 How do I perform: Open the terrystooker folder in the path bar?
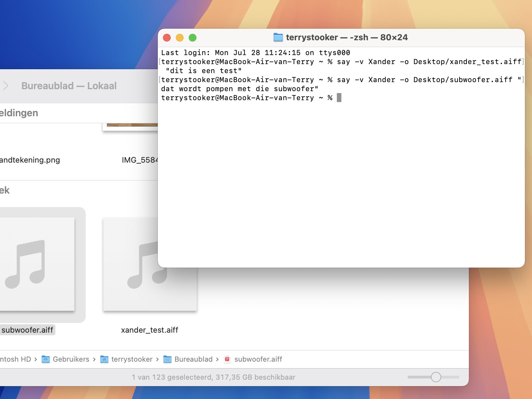[132, 359]
